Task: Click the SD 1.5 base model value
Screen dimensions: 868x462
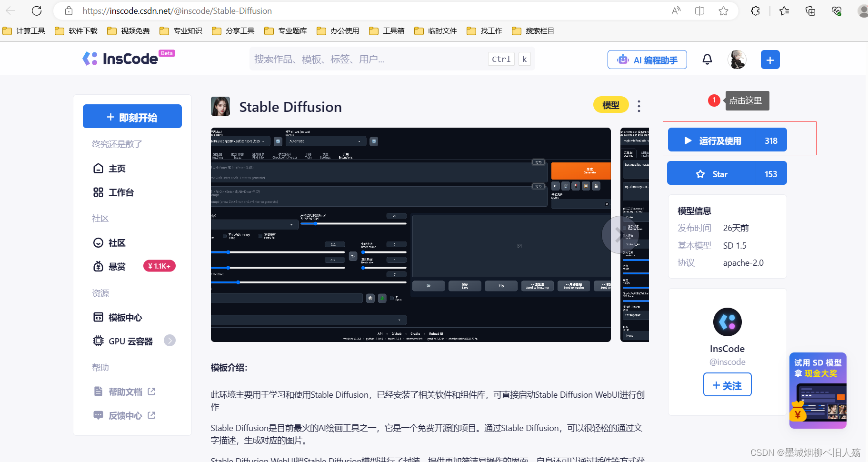Action: coord(735,246)
